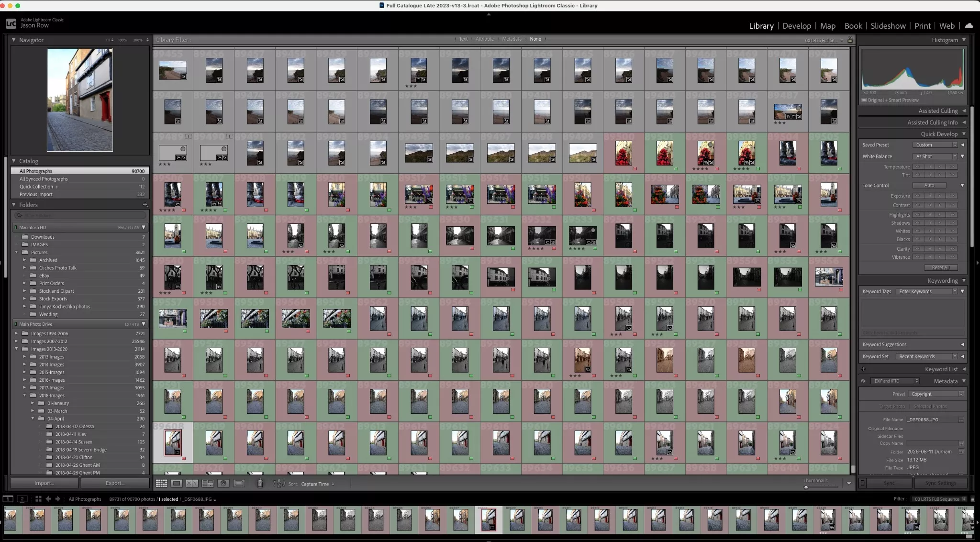Open the Book module
The width and height of the screenshot is (980, 542).
pyautogui.click(x=853, y=26)
